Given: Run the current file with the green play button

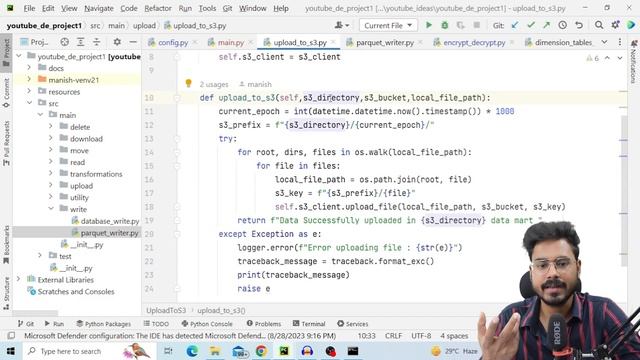Looking at the screenshot, I should [x=429, y=25].
